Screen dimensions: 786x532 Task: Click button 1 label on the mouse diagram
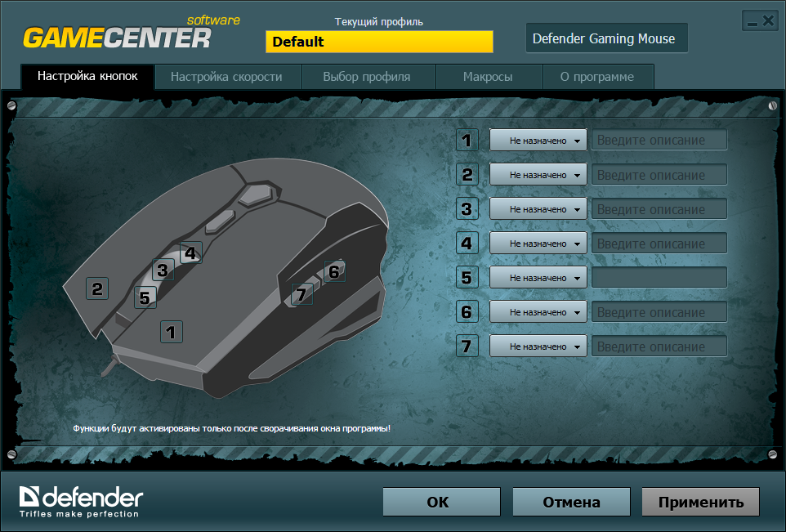point(172,332)
